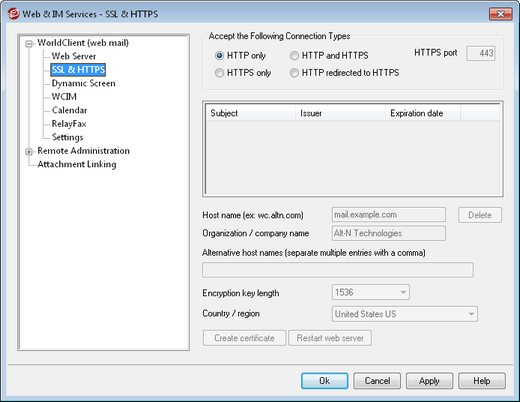Expand the Remote Administration tree node
Viewport: 520px width, 402px height.
click(29, 152)
